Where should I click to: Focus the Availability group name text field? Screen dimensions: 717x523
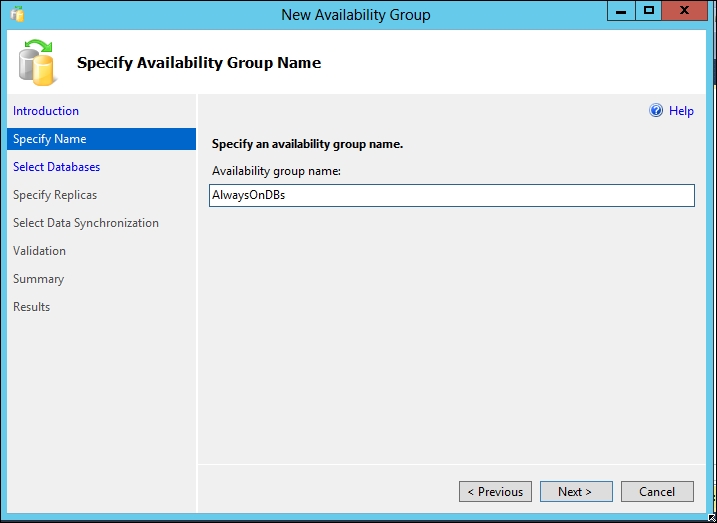[452, 196]
